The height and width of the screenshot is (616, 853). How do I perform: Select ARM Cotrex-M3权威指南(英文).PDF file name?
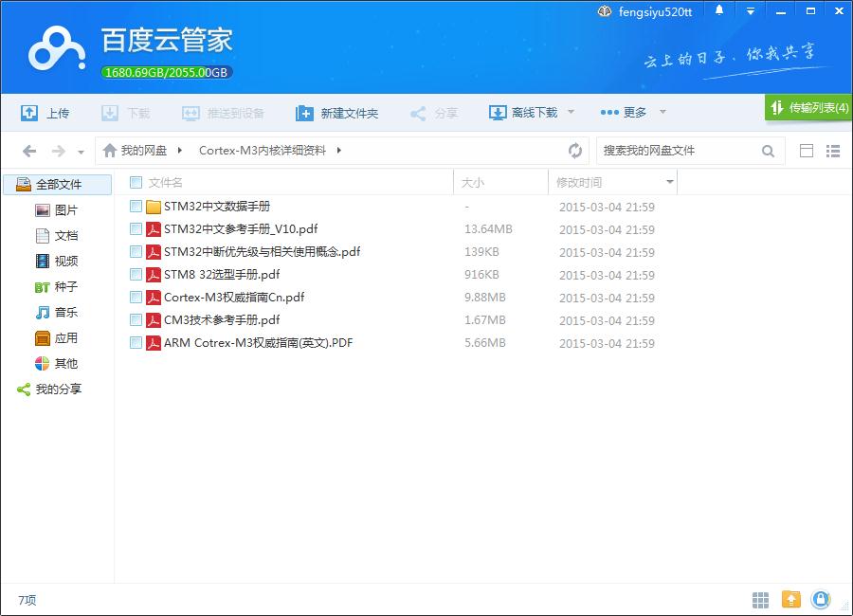(259, 343)
